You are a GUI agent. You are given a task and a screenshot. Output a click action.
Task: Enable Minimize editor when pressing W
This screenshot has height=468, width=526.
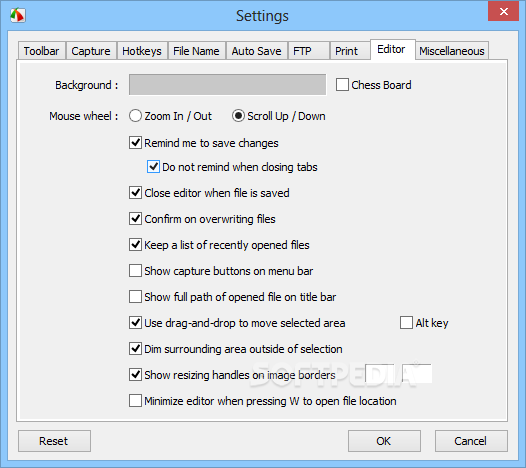click(135, 401)
